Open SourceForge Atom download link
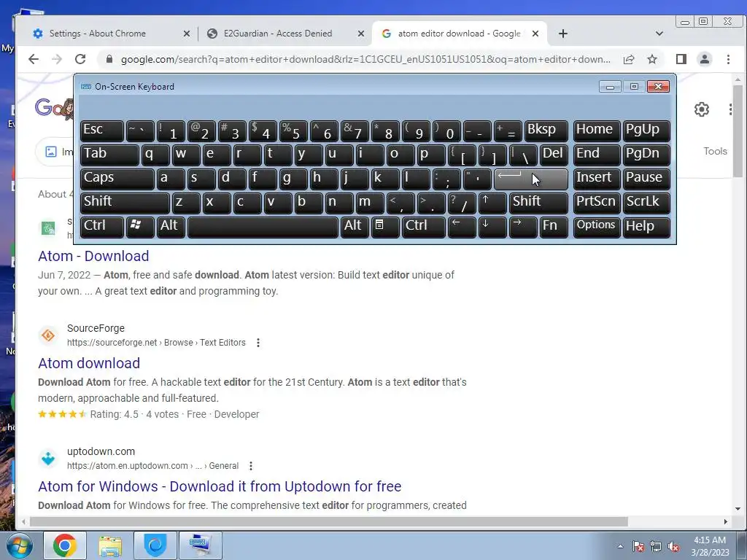Screen dimensions: 747x560 coord(89,363)
